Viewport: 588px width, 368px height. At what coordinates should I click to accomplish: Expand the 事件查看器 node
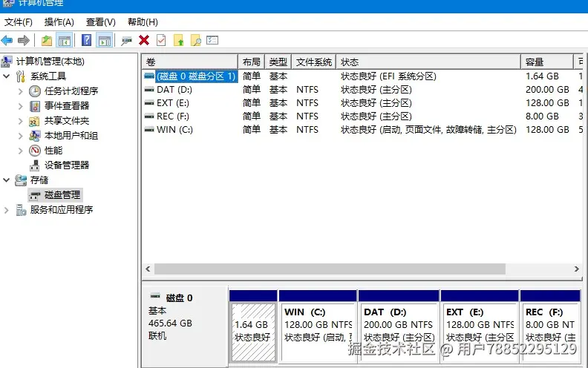click(x=21, y=106)
